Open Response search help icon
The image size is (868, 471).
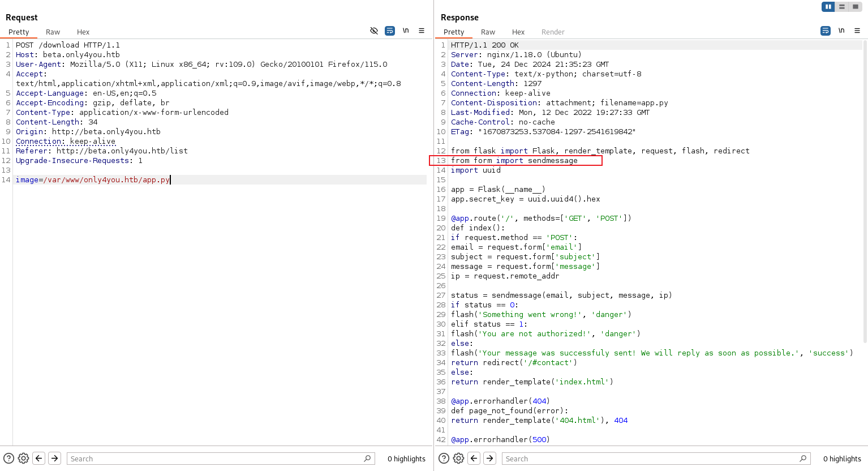[444, 459]
